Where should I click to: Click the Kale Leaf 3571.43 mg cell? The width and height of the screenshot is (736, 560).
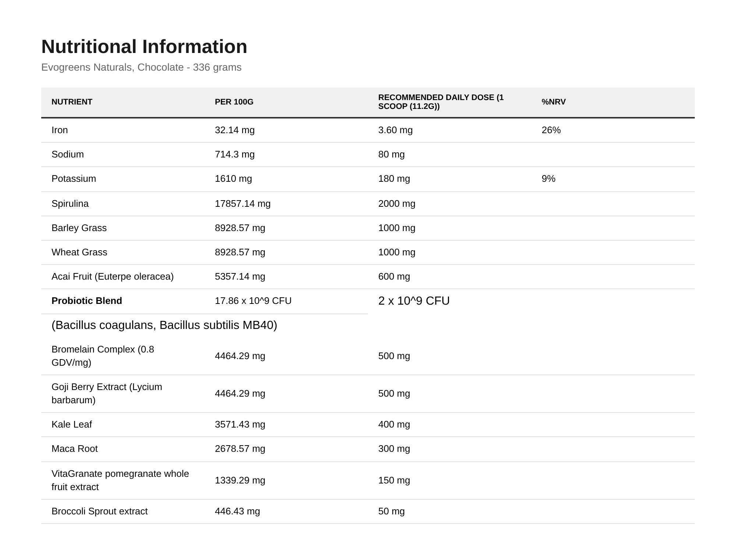click(x=240, y=425)
